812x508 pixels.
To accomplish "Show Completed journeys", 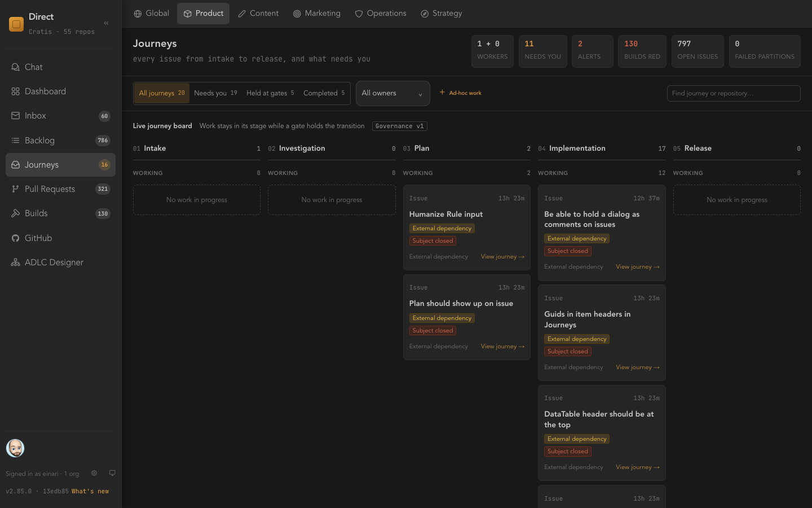I will pyautogui.click(x=324, y=93).
